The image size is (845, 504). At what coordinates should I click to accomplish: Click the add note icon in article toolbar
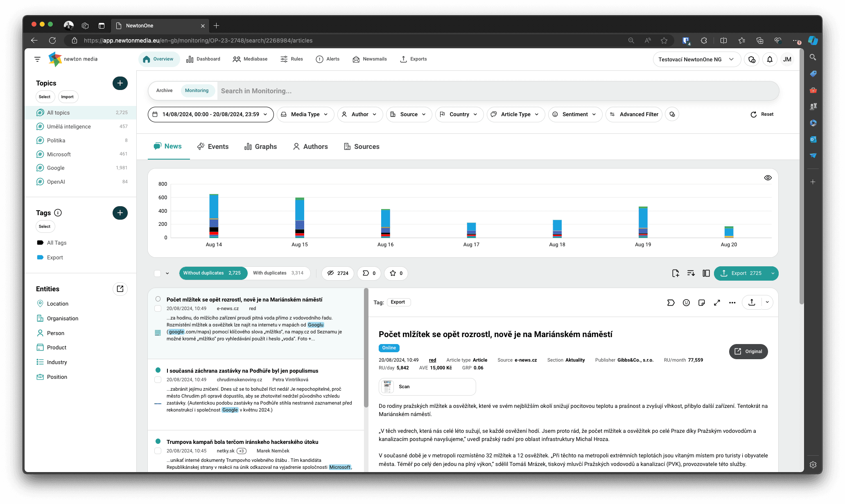pos(701,303)
